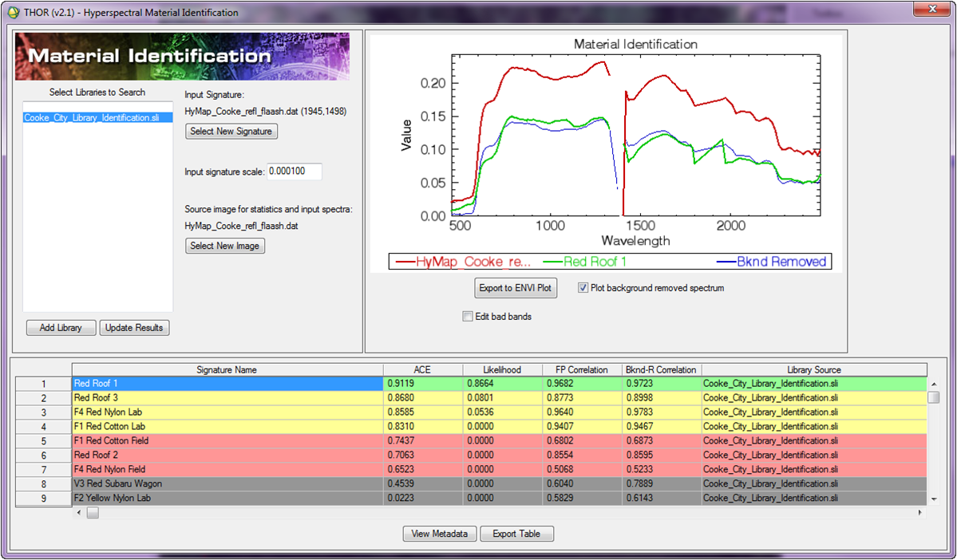This screenshot has height=560, width=957.
Task: Click the Input signature scale field
Action: (294, 172)
